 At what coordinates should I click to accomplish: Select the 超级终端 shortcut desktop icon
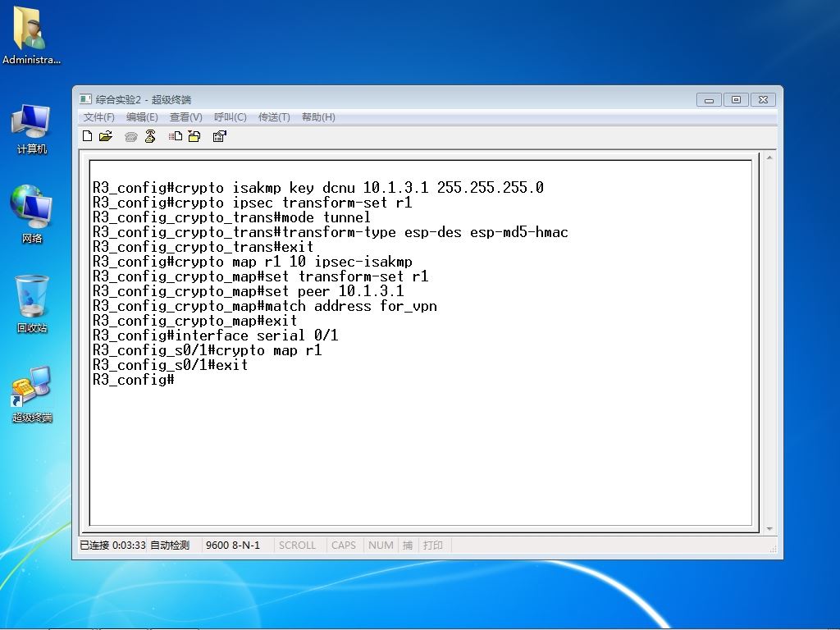click(32, 395)
